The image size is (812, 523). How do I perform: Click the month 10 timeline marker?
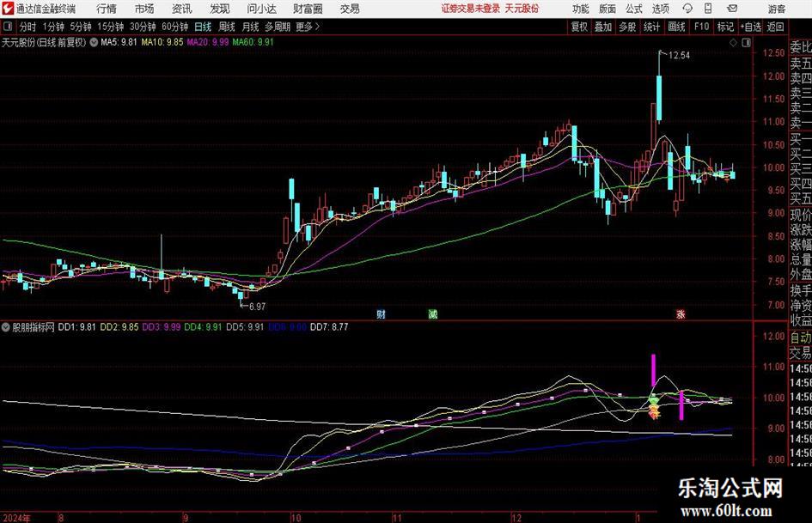[x=296, y=518]
